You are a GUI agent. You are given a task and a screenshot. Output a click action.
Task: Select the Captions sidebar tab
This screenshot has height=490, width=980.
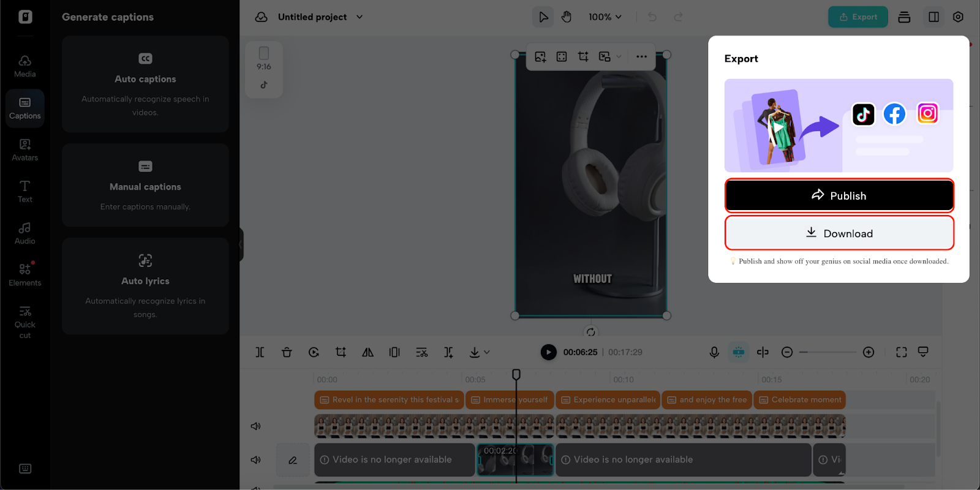[x=24, y=108]
